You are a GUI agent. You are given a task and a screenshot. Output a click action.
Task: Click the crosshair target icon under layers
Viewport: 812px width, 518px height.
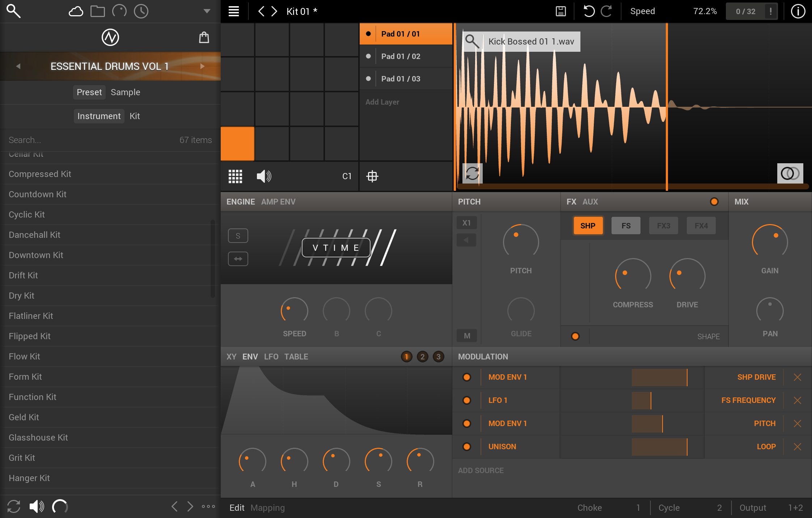(x=372, y=176)
